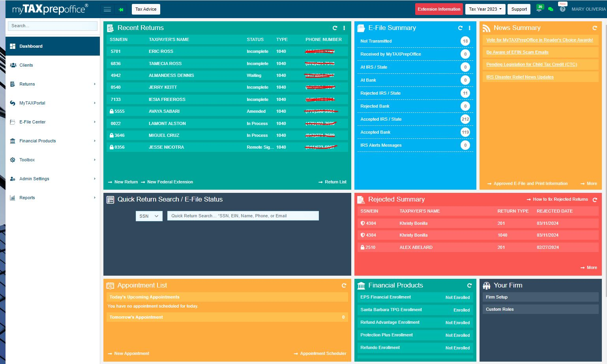607x364 pixels.
Task: Open the MARY OLIVERIA user menu
Action: tap(588, 9)
